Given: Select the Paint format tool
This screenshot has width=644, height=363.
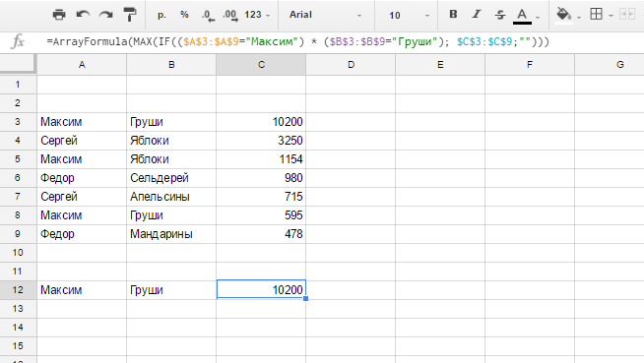Looking at the screenshot, I should click(130, 15).
